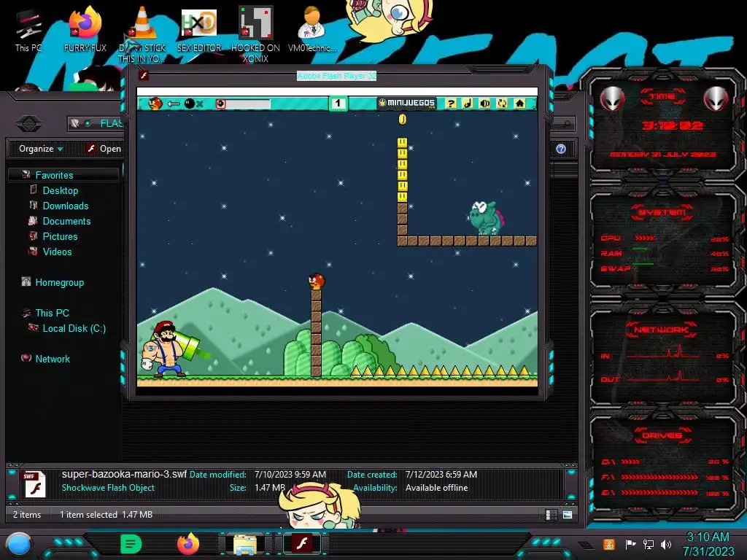Switch to File Explorer taskbar button
The width and height of the screenshot is (747, 560).
pyautogui.click(x=245, y=544)
